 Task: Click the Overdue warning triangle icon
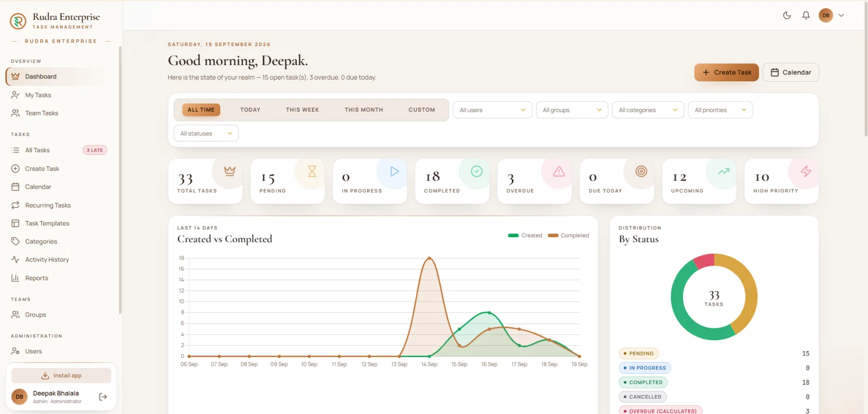(559, 171)
